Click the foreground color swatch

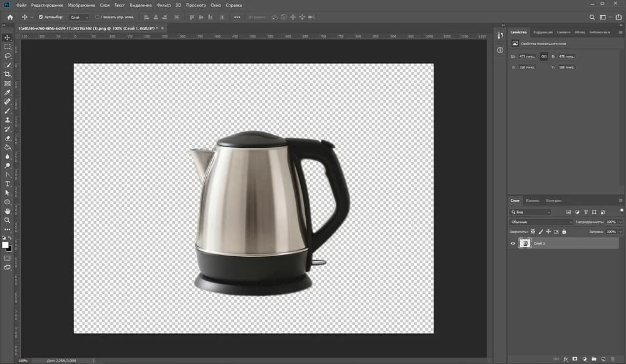(x=6, y=245)
